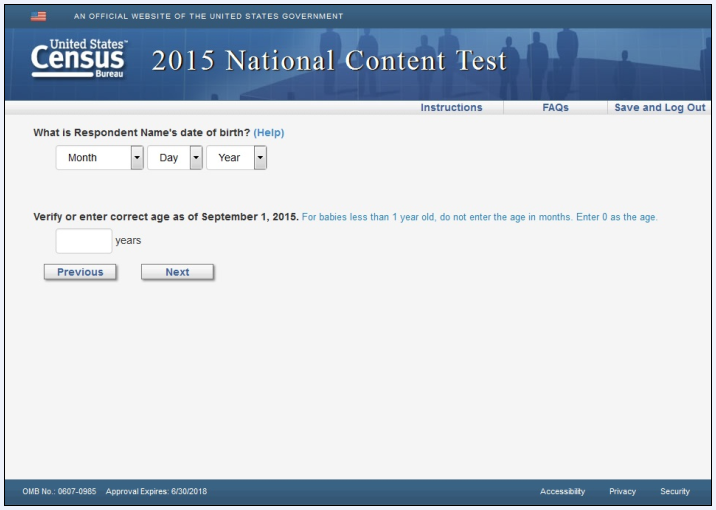Click the United States Census Bureau logo

click(79, 58)
